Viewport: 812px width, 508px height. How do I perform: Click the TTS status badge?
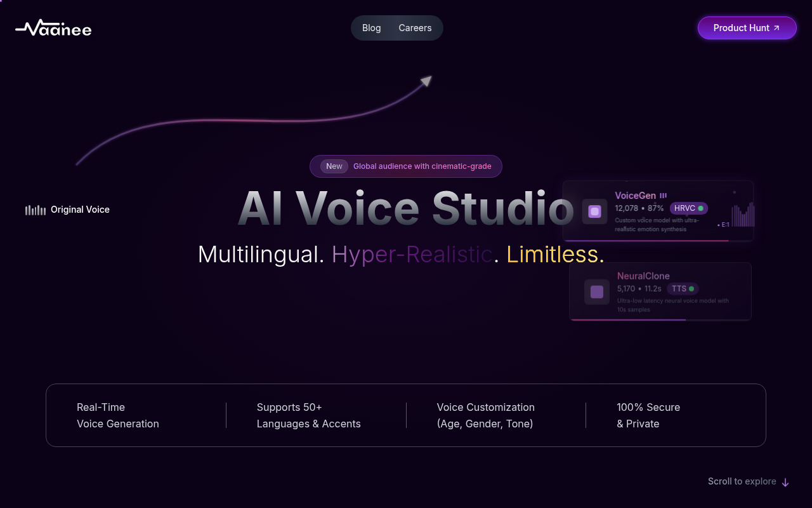[x=683, y=289]
